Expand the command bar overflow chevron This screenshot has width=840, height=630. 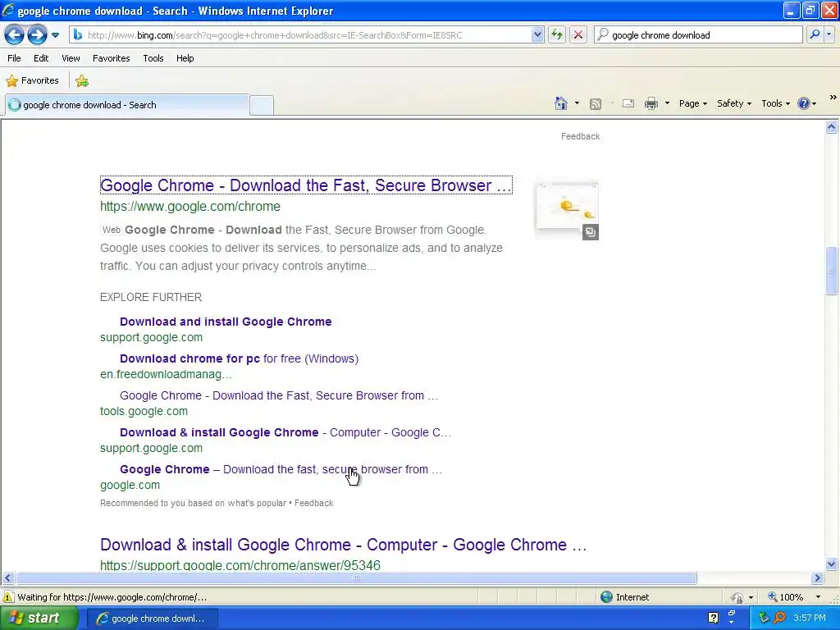click(833, 98)
